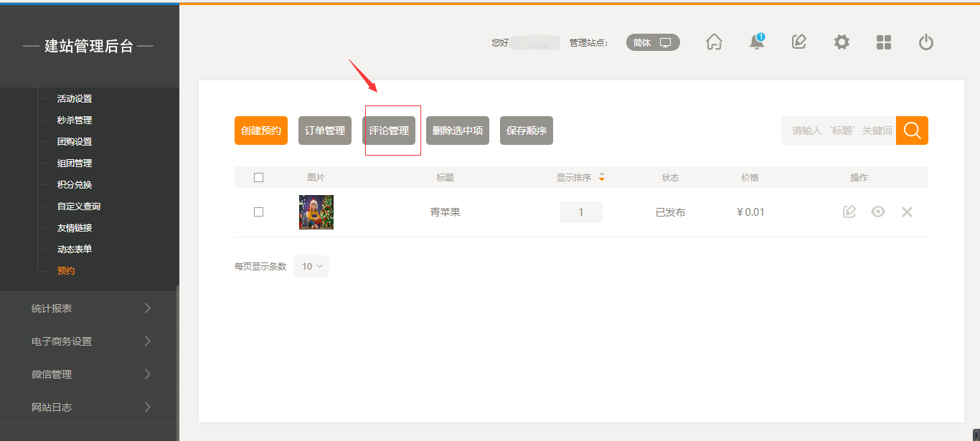Click the 创建预约 button
The image size is (980, 441).
coord(261,131)
